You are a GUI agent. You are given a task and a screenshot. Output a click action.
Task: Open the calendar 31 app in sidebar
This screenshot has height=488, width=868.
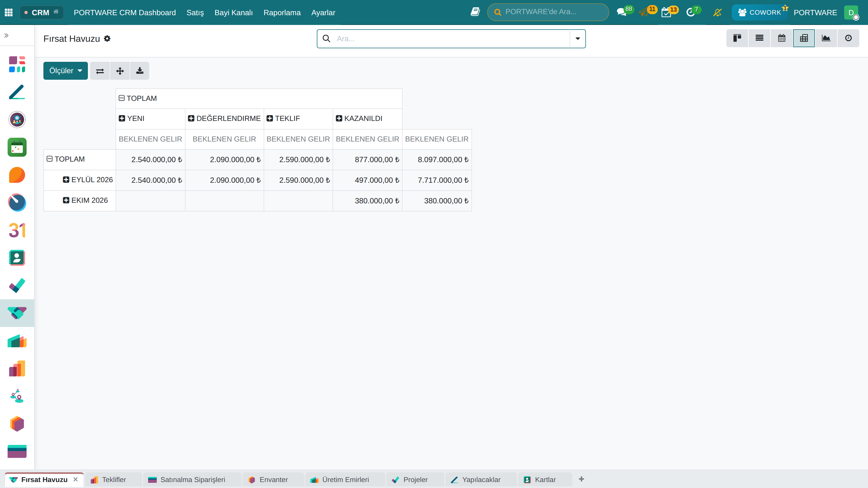(17, 230)
